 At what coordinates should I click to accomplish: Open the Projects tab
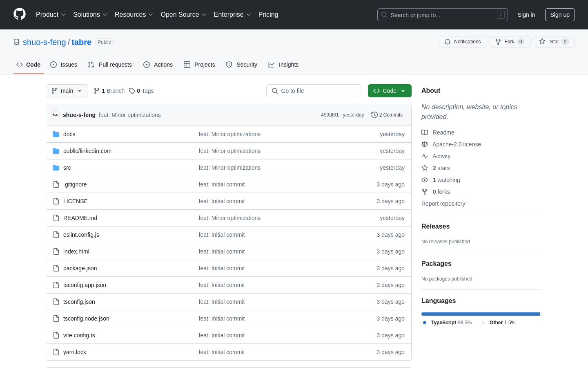coord(199,65)
